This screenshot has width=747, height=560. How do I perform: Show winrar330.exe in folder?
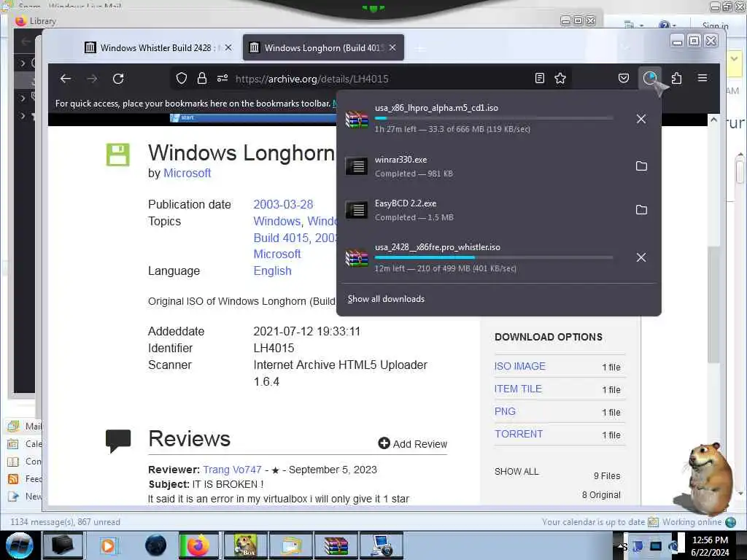[641, 166]
